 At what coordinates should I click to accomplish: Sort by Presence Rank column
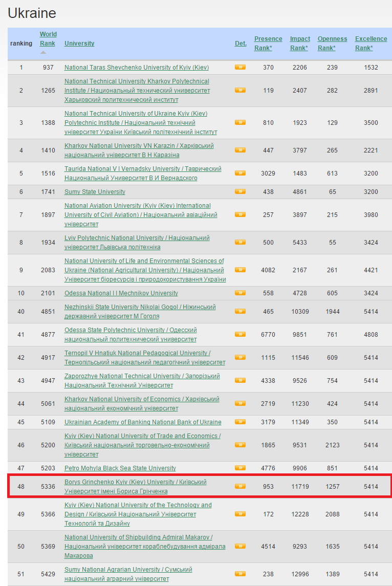(268, 44)
